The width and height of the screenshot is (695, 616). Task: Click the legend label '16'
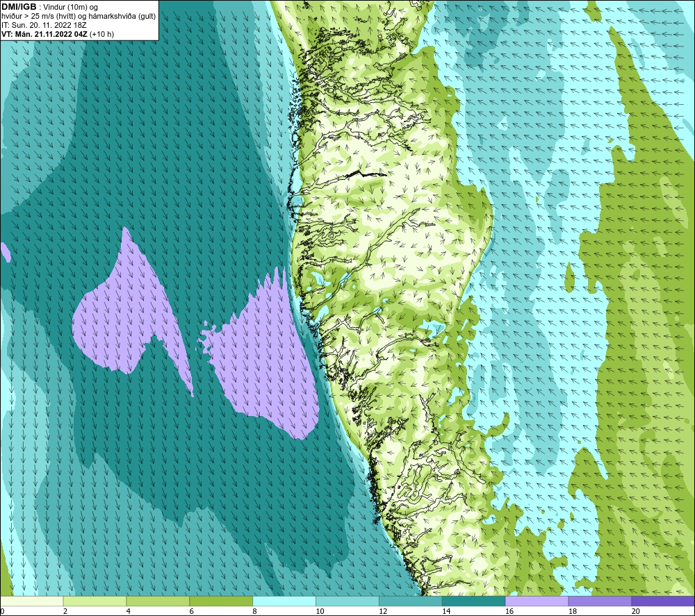tap(509, 611)
